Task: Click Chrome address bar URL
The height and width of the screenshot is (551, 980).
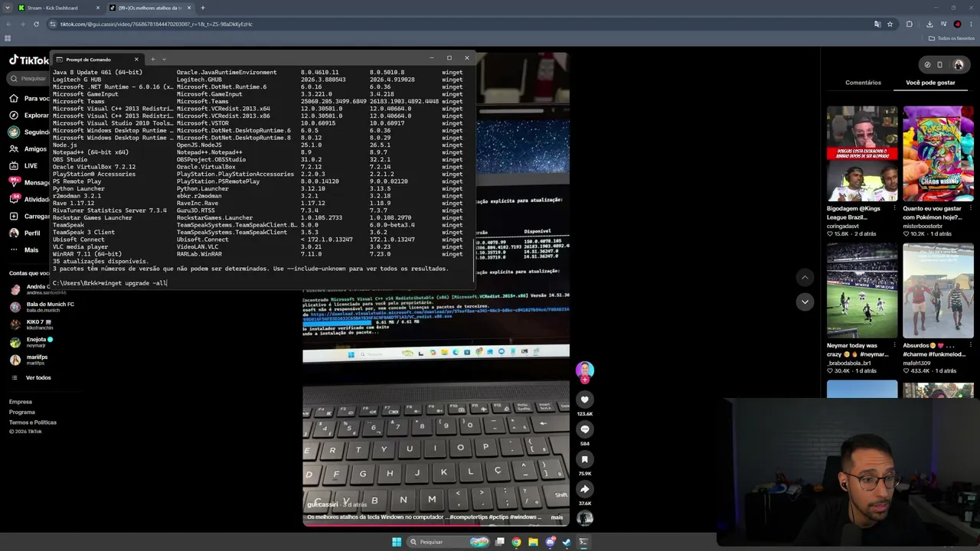Action: 156,24
